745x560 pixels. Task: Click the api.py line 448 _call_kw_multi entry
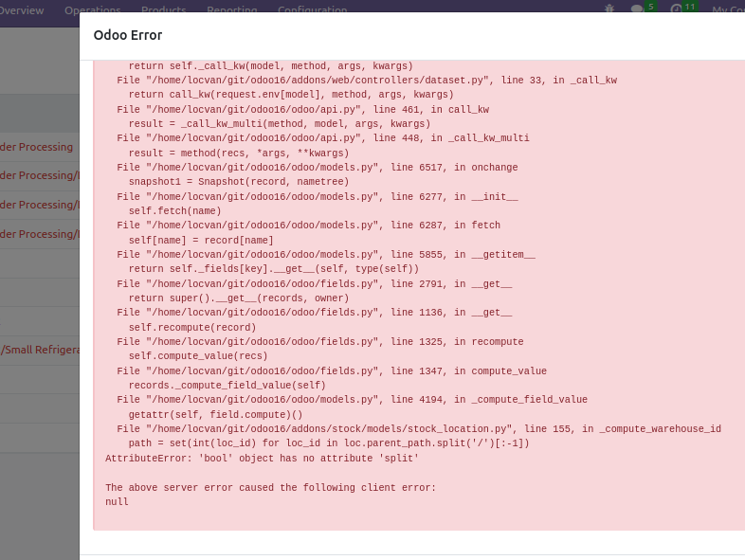[323, 138]
